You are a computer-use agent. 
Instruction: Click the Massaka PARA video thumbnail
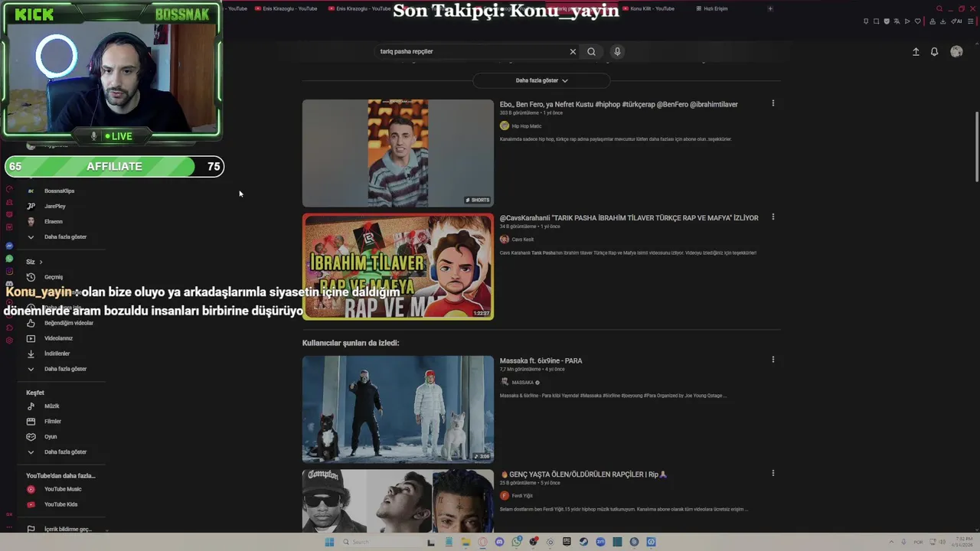(398, 409)
